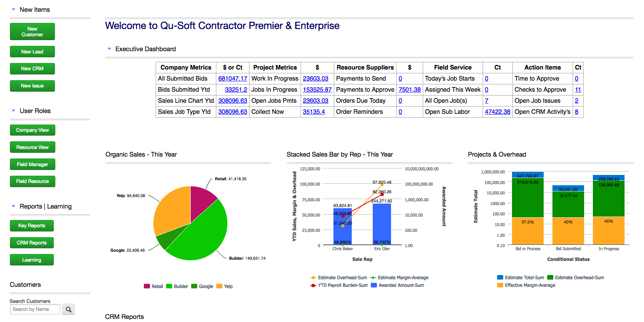Click the New Customer button
This screenshot has height=322, width=644.
pos(32,32)
